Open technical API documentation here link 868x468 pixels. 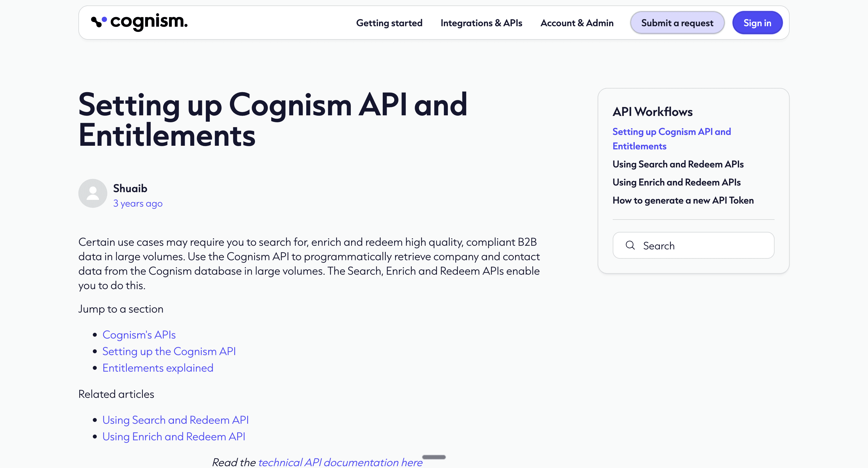pyautogui.click(x=340, y=462)
